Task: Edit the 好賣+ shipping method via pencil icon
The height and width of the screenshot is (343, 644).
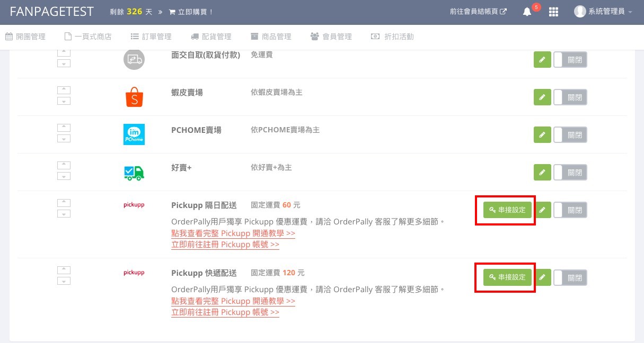Action: coord(542,173)
